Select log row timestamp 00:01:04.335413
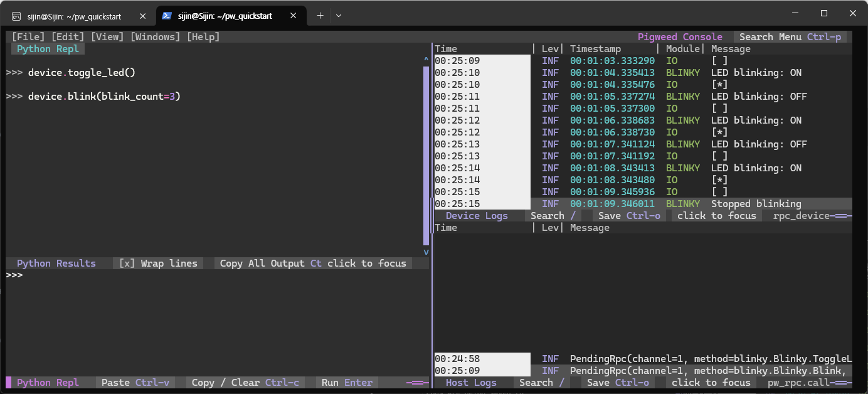868x394 pixels. [x=643, y=73]
